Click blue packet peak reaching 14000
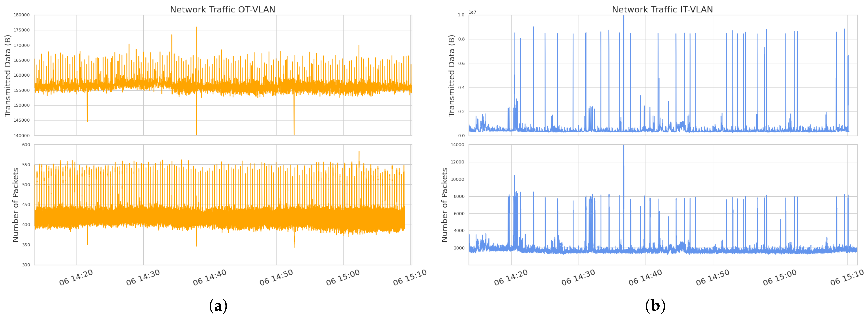 pos(623,147)
